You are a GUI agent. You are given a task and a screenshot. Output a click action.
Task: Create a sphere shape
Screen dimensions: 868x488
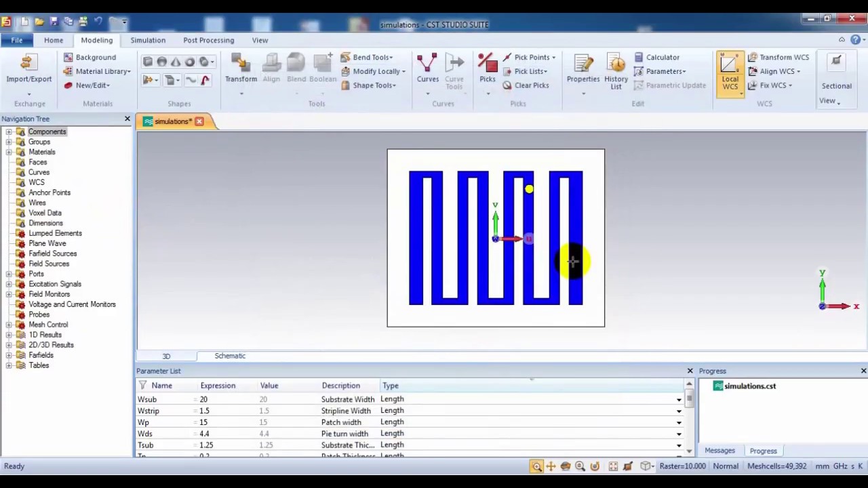(x=161, y=62)
